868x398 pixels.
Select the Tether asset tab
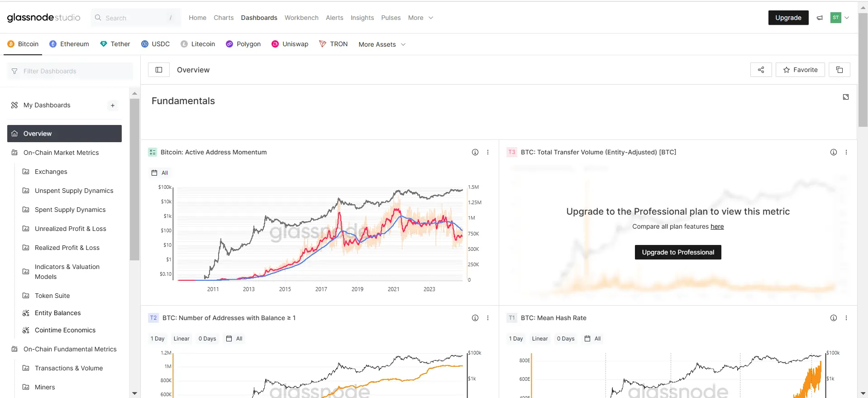coord(115,44)
